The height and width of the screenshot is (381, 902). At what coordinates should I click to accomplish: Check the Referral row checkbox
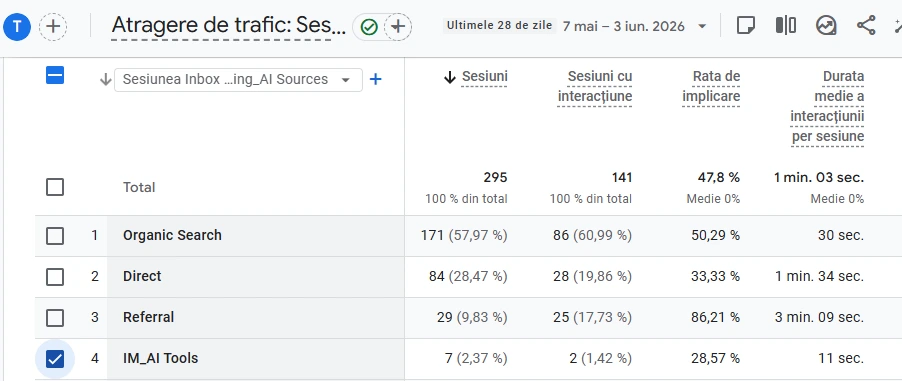(55, 318)
